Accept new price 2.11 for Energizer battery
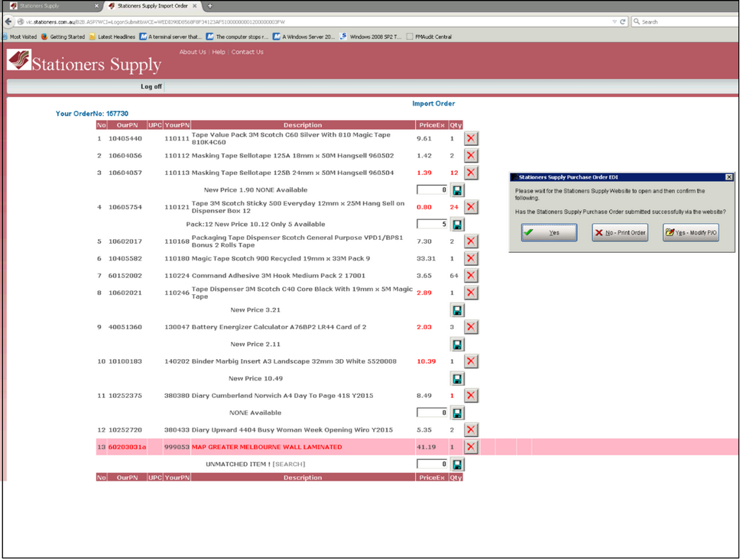This screenshot has height=560, width=740. click(x=457, y=345)
